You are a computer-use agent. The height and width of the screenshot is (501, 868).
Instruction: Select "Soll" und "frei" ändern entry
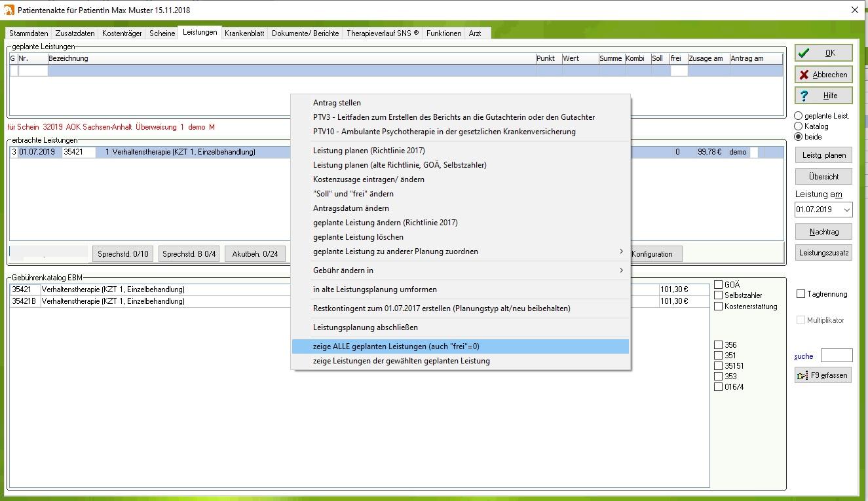coord(461,194)
